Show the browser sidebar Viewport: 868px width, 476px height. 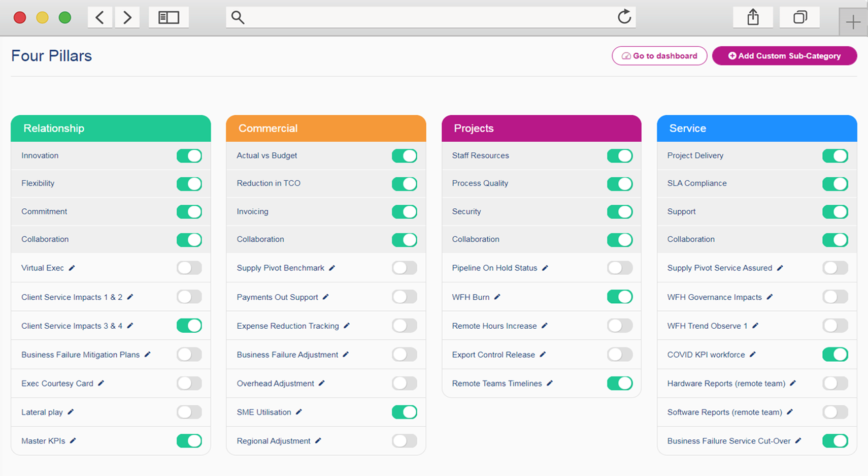pos(169,17)
